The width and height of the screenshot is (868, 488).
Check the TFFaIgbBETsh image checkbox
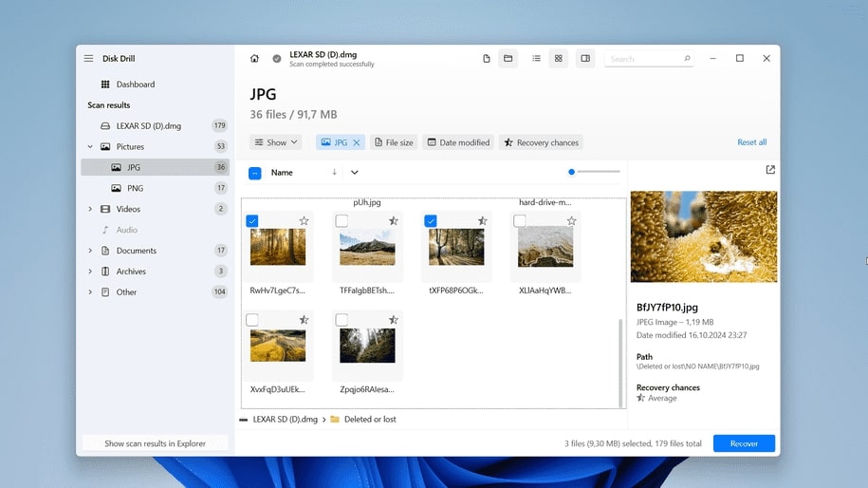(x=342, y=221)
